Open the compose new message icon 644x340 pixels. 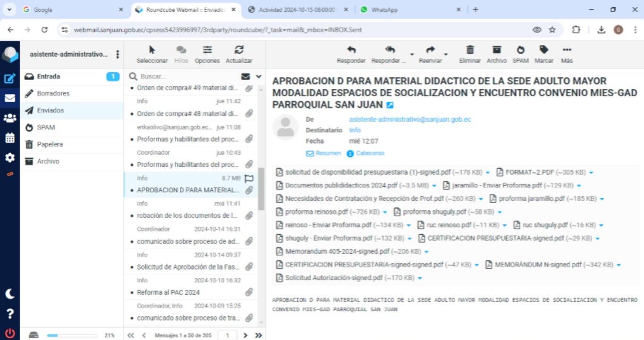[9, 79]
